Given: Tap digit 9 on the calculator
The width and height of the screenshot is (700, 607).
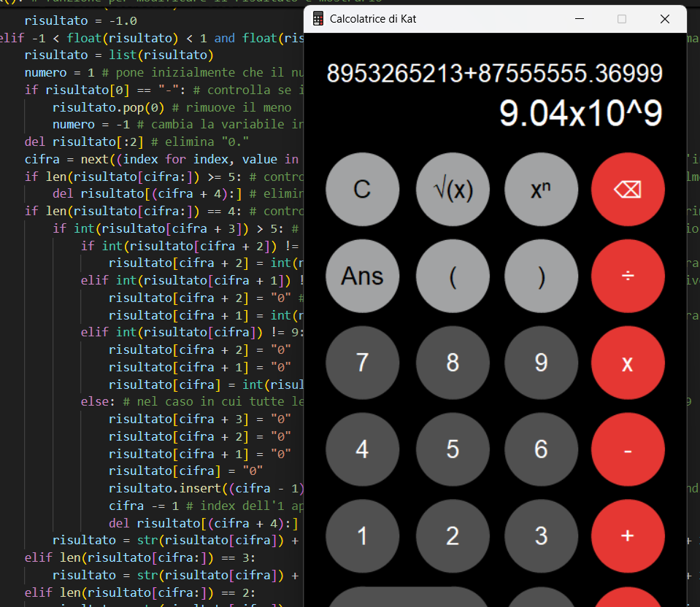Looking at the screenshot, I should tap(541, 363).
